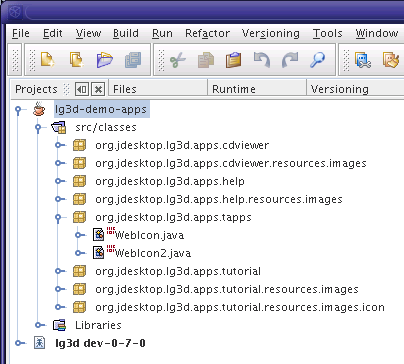Viewport: 404px width, 364px height.
Task: Open the Build menu
Action: 126,33
